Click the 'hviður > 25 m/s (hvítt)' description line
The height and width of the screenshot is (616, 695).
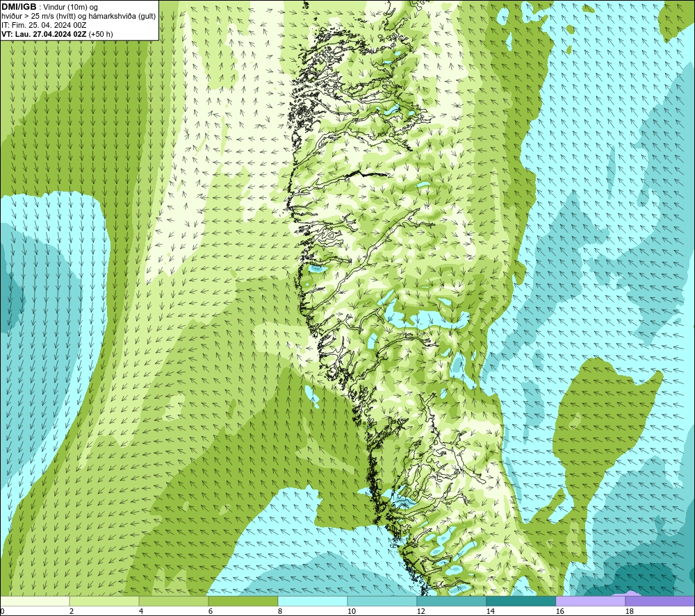(79, 16)
